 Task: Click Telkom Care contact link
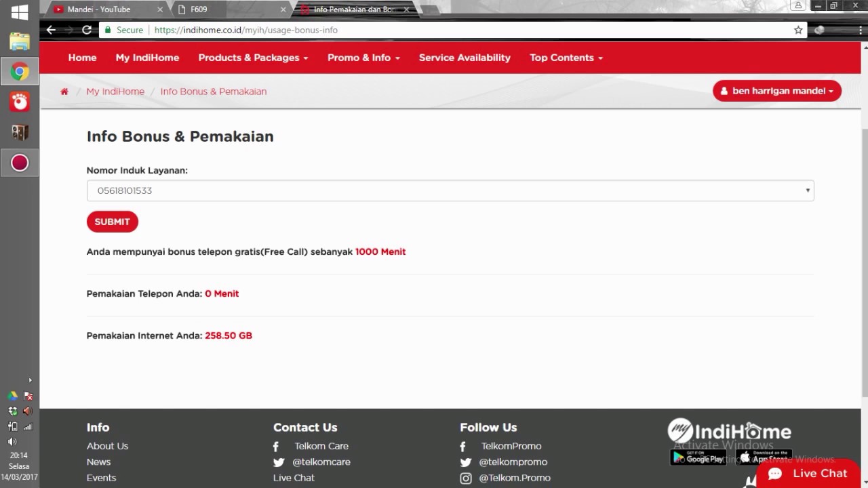pyautogui.click(x=321, y=446)
